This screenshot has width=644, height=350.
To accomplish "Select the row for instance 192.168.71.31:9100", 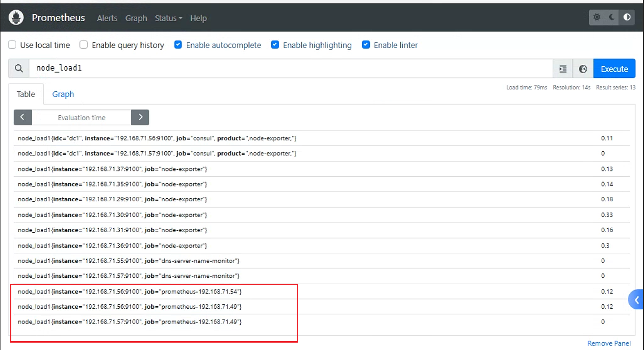I will point(322,230).
